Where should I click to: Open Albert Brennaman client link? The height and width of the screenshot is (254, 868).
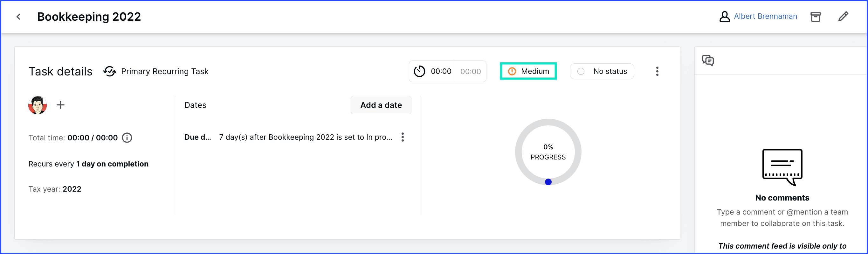tap(765, 16)
